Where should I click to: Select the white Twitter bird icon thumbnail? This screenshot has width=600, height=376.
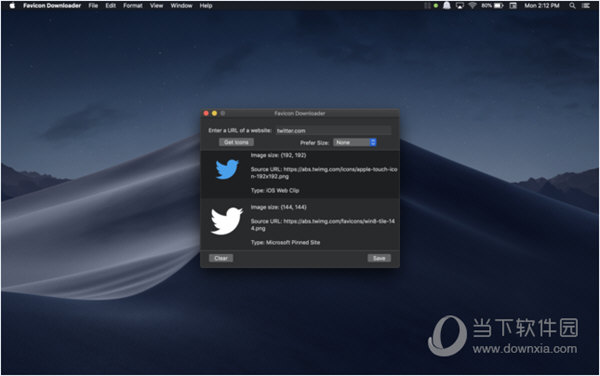[x=227, y=221]
